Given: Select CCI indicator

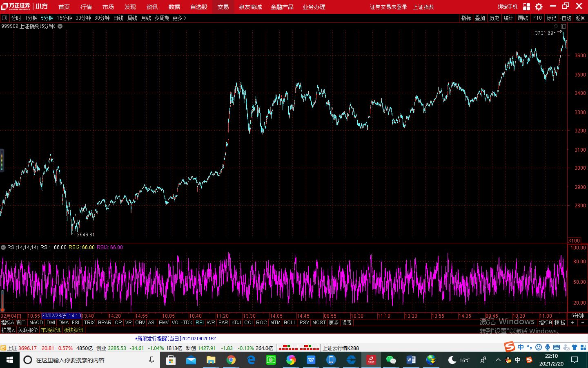Looking at the screenshot, I should [249, 323].
